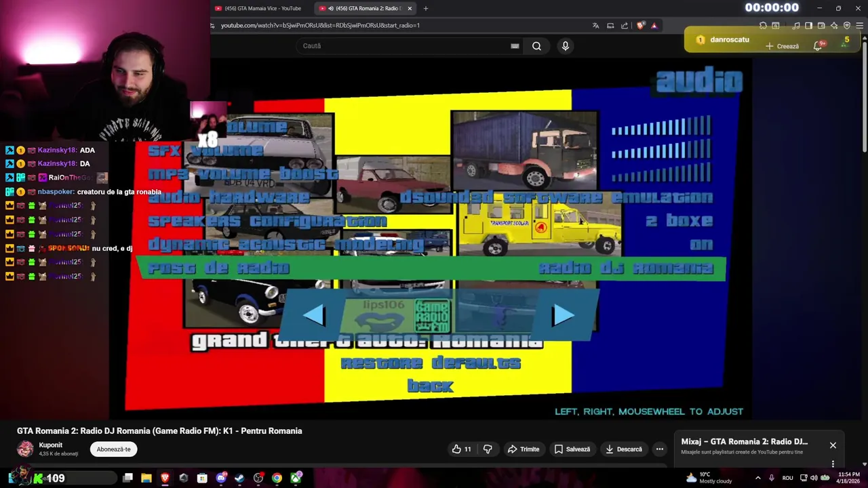Click the share page icon in address bar
The width and height of the screenshot is (868, 488).
625,26
